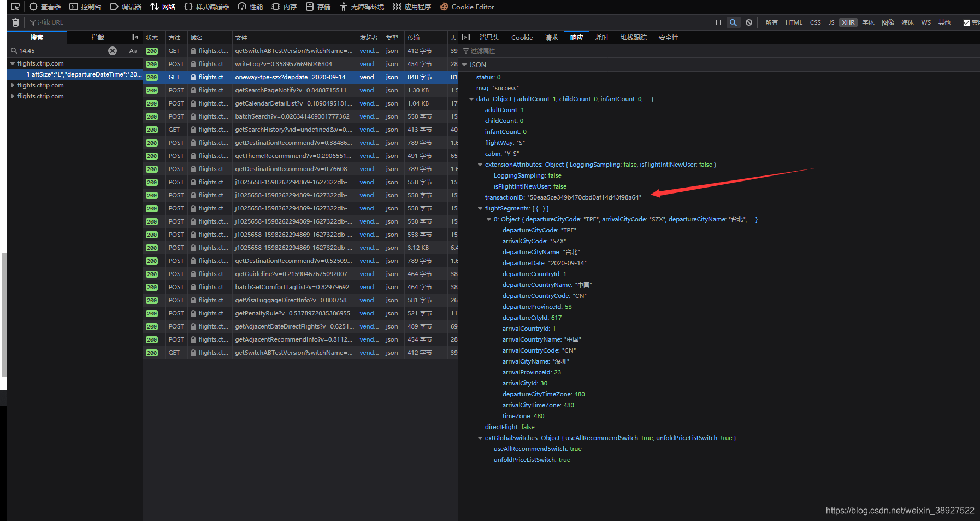Filter requests by 图像 (Images)
The image size is (980, 521).
coord(888,22)
